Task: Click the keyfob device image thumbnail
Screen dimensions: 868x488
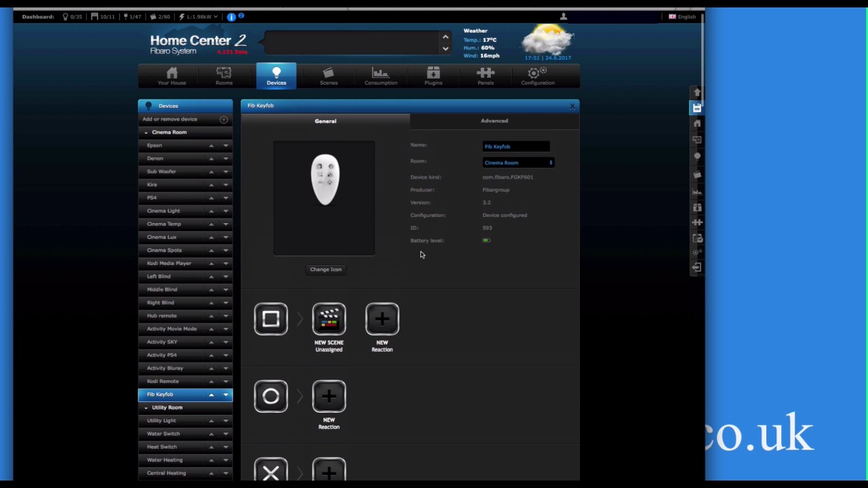Action: point(324,198)
